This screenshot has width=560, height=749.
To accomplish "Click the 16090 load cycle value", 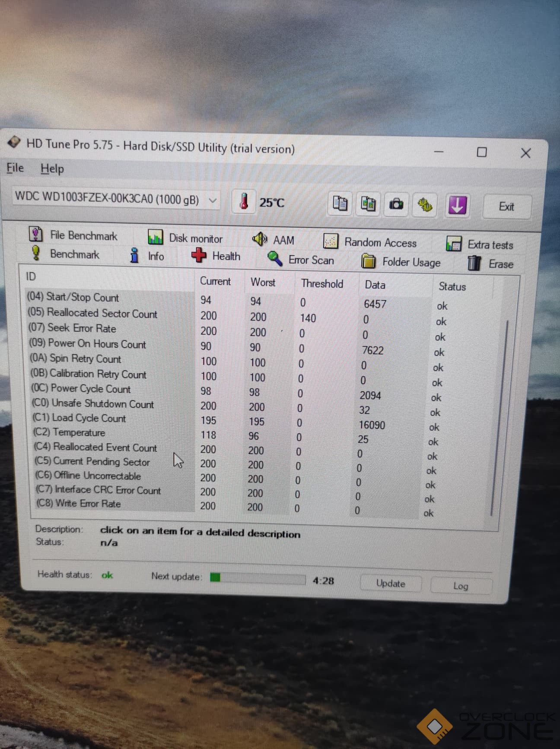I will click(372, 425).
